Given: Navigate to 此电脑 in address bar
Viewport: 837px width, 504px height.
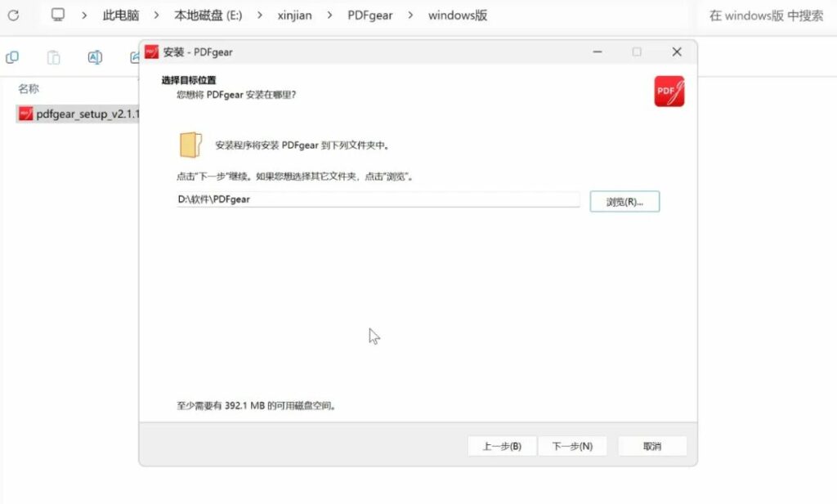Looking at the screenshot, I should point(120,16).
